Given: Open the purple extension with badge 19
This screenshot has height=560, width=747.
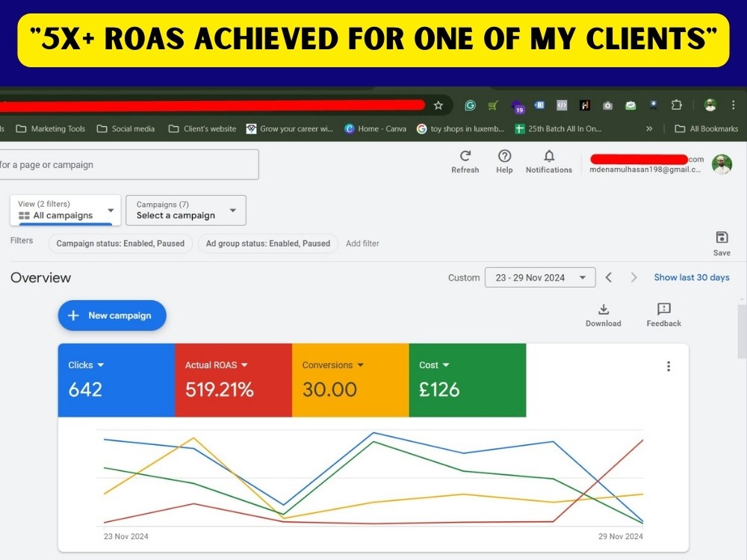Looking at the screenshot, I should click(x=517, y=106).
